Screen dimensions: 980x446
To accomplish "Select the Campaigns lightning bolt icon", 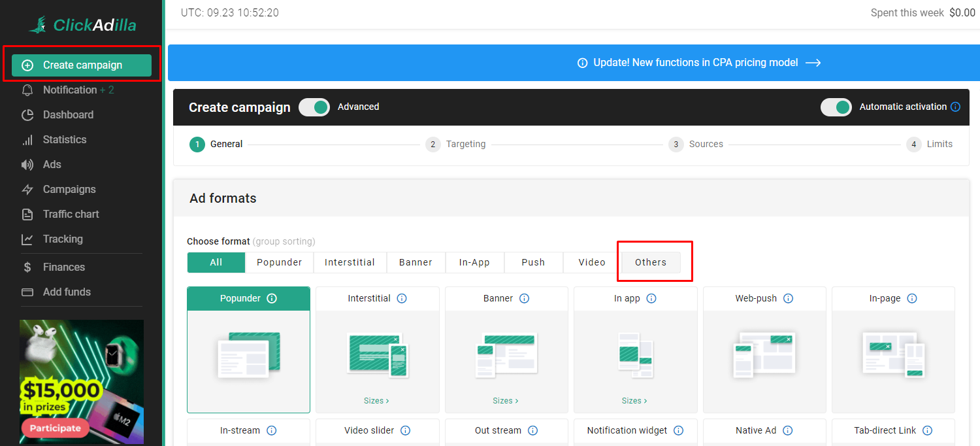I will tap(27, 189).
